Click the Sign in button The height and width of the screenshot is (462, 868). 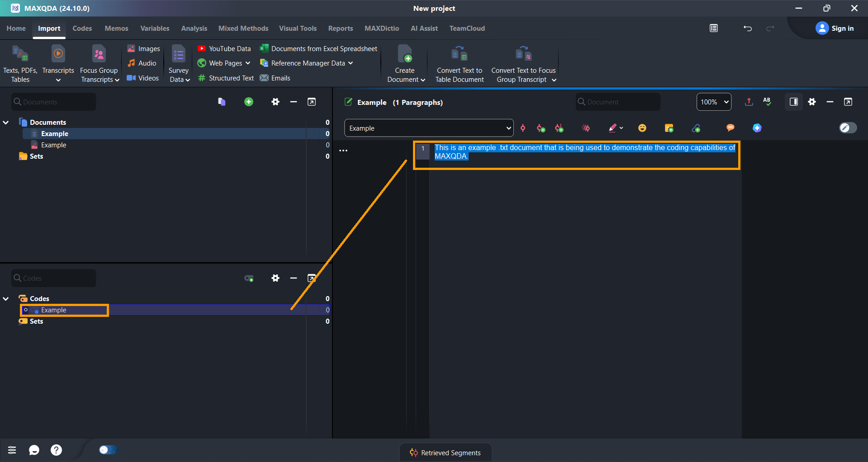click(x=835, y=28)
